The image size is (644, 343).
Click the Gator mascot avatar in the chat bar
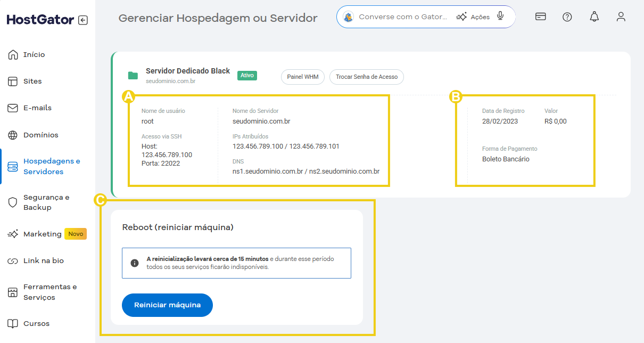(349, 17)
